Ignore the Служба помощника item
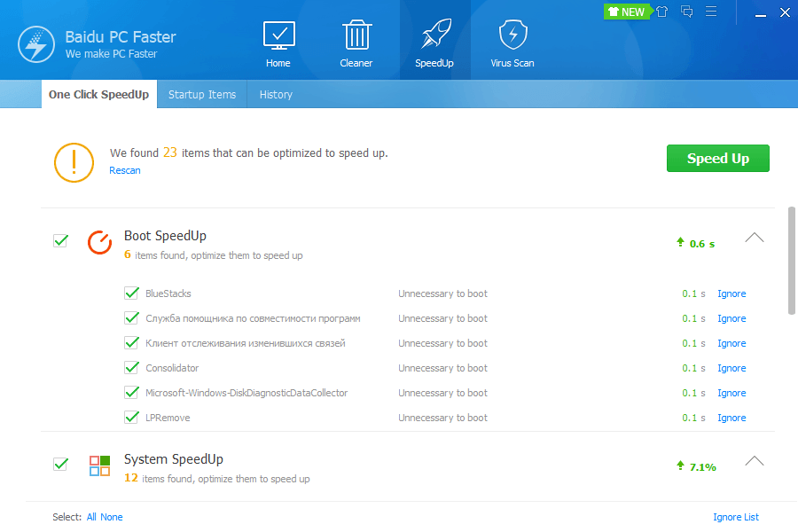This screenshot has height=532, width=798. pyautogui.click(x=731, y=318)
